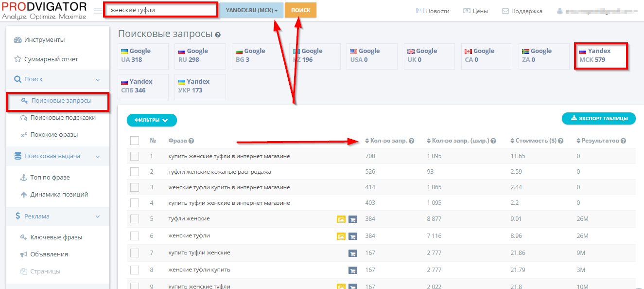The width and height of the screenshot is (644, 289).
Task: Click cart icon in 'женские туфли купить' row
Action: [x=353, y=270]
